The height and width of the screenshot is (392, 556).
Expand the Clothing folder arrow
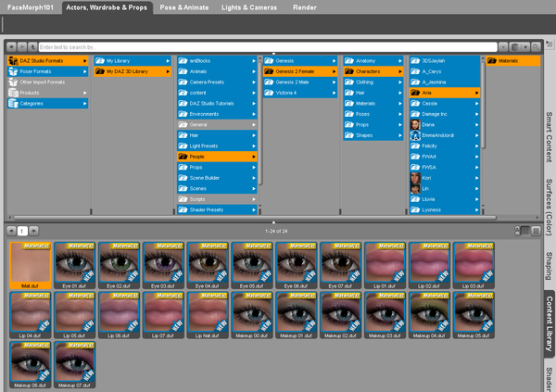[400, 82]
